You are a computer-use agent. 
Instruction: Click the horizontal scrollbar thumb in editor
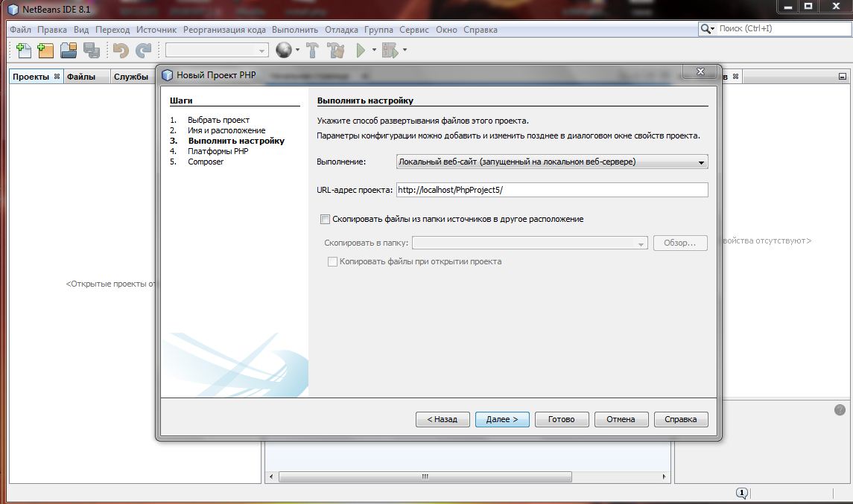425,476
